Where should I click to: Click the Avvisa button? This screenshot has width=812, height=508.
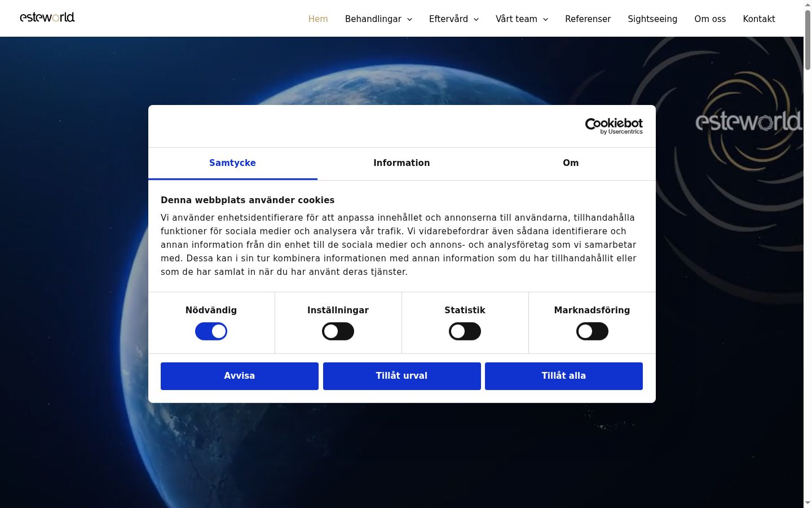[240, 376]
